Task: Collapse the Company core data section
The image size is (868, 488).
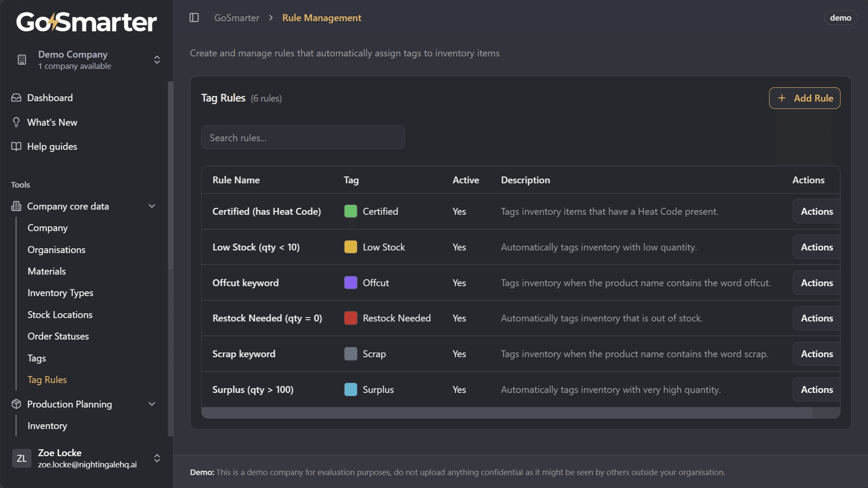Action: click(152, 206)
